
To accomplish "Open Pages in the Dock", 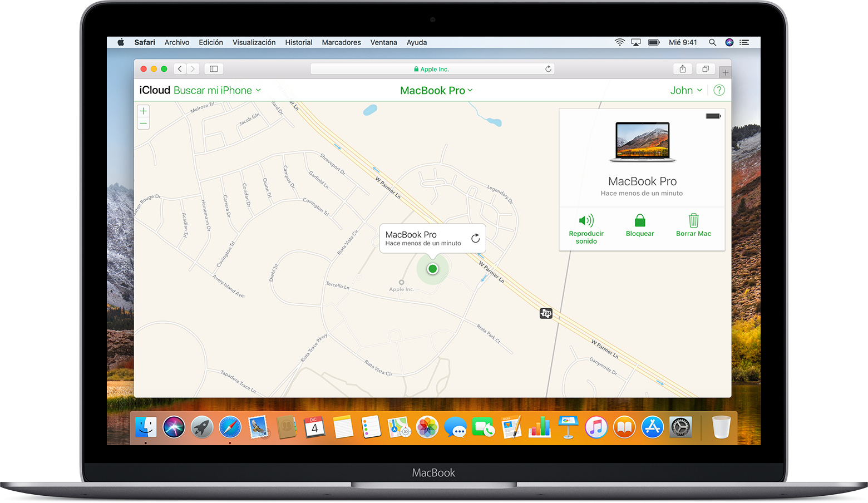I will pos(512,427).
